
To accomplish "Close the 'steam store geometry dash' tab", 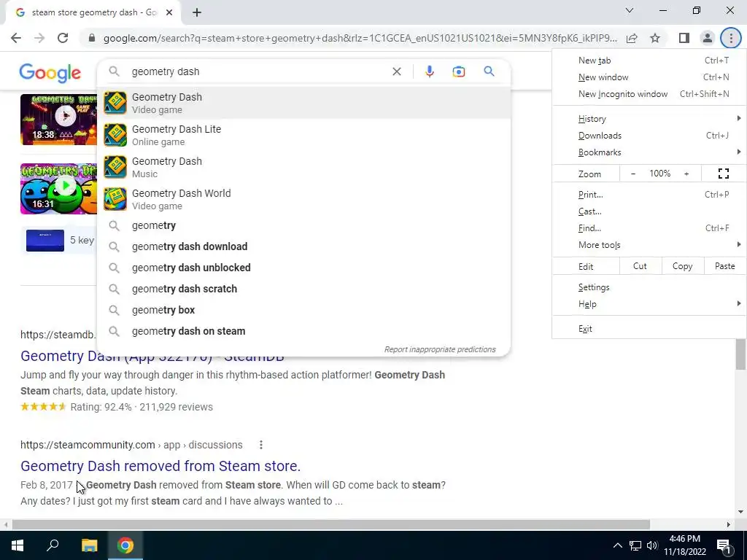I will click(169, 12).
